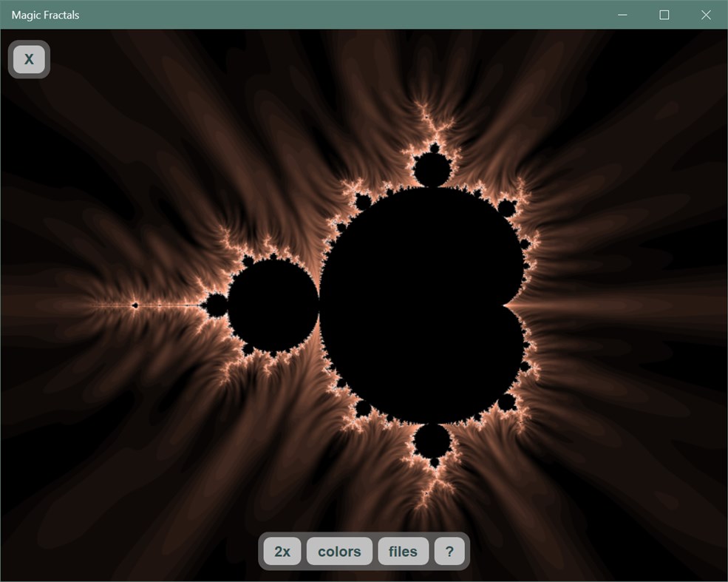Viewport: 728px width, 582px height.
Task: Click the center of the main black cardioid
Action: click(x=421, y=303)
